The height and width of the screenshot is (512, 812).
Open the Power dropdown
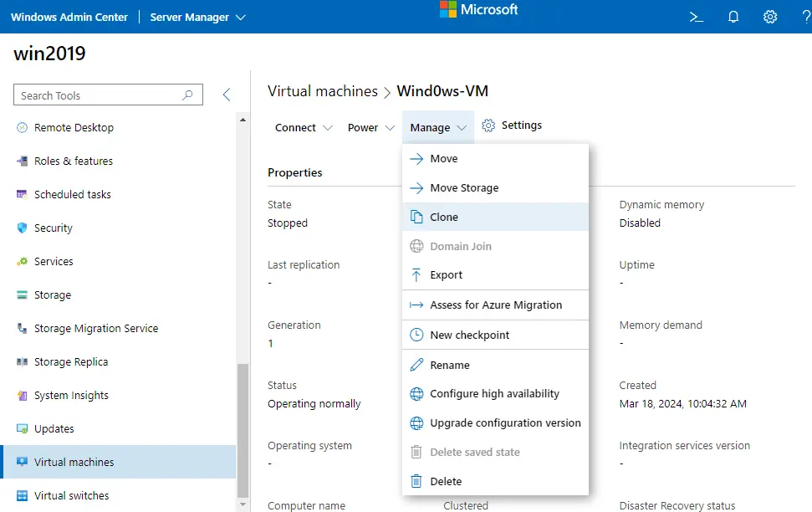pyautogui.click(x=370, y=127)
